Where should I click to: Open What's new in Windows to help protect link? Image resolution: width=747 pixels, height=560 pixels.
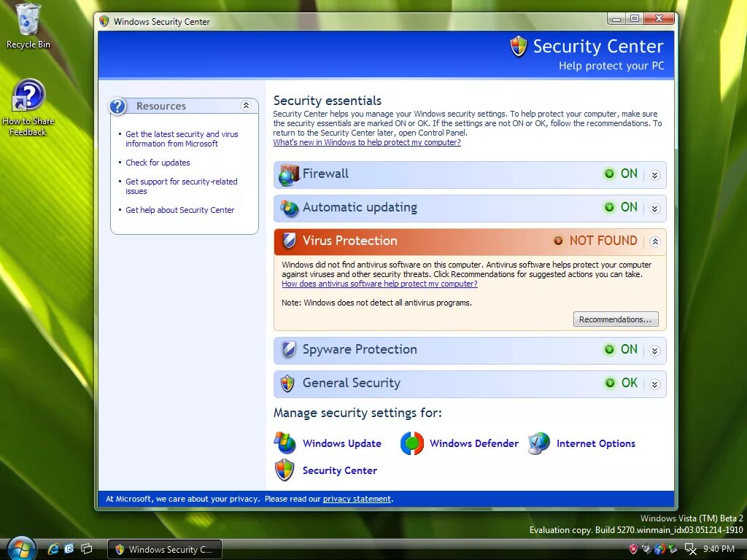point(367,142)
